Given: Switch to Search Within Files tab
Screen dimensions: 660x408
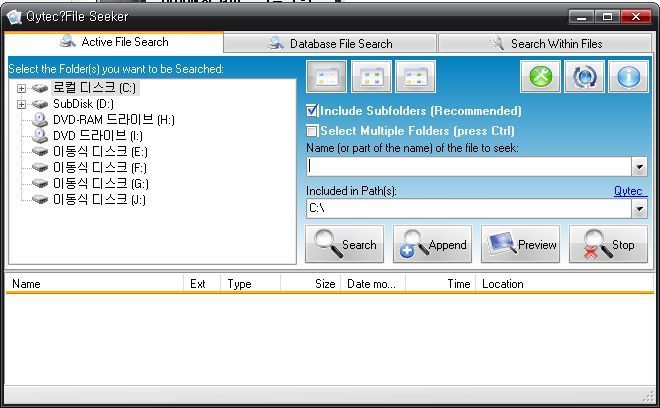Looking at the screenshot, I should click(545, 43).
